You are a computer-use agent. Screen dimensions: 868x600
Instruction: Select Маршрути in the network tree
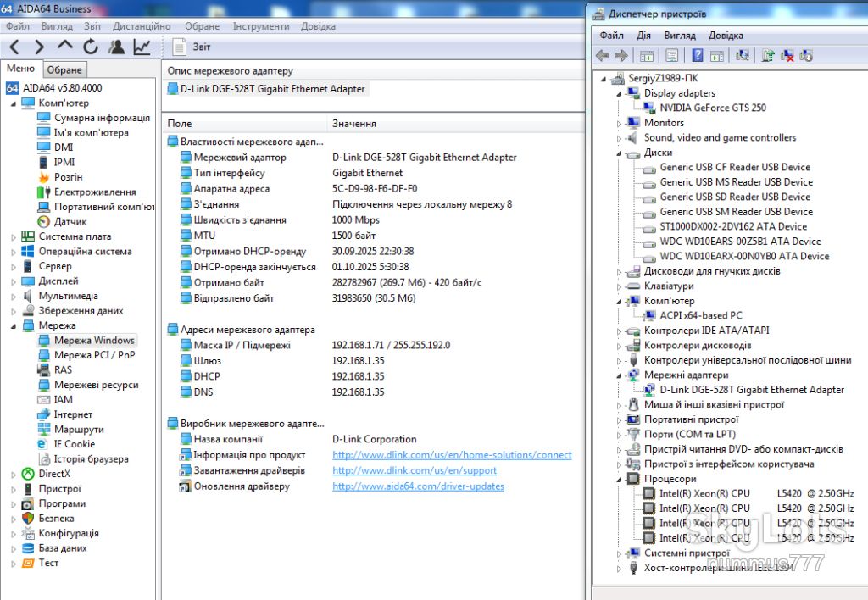(x=79, y=429)
